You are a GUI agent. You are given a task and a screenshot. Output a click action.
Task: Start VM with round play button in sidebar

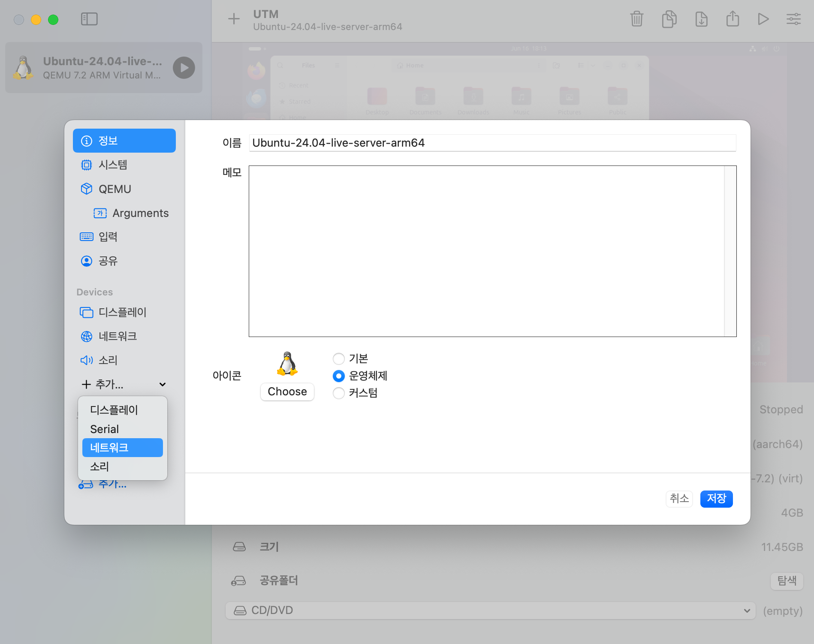(x=184, y=68)
